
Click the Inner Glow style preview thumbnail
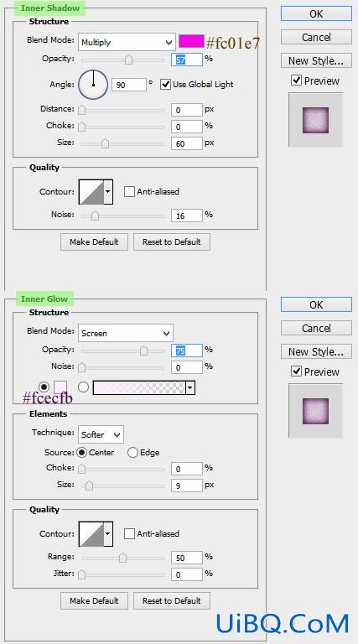tap(316, 411)
